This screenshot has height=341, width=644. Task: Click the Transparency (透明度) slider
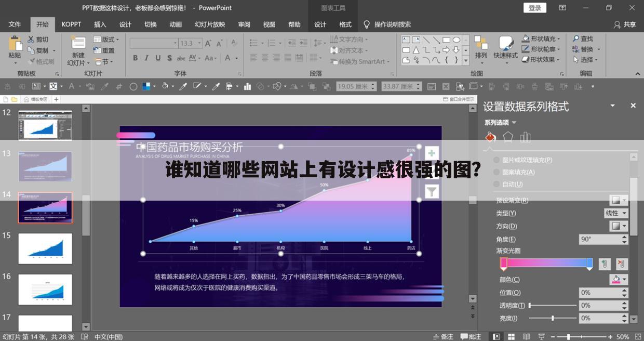coord(553,306)
